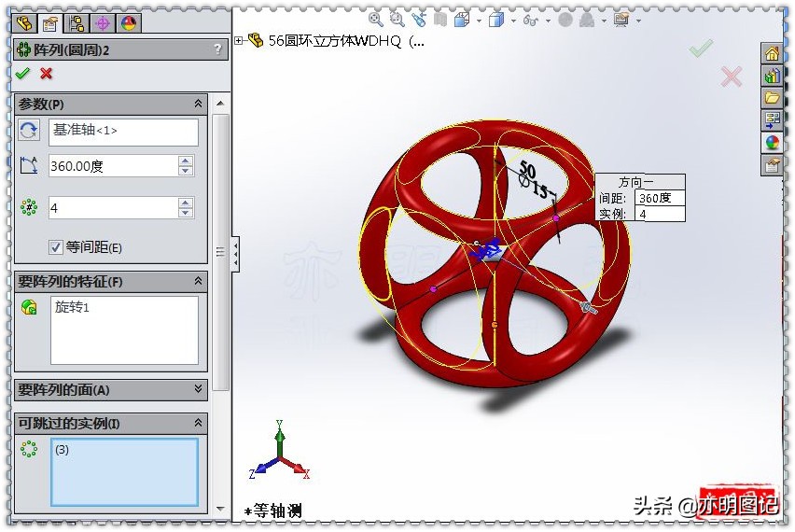This screenshot has height=532, width=795.
Task: Open the Apply Scene dropdown arrow
Action: click(x=604, y=21)
